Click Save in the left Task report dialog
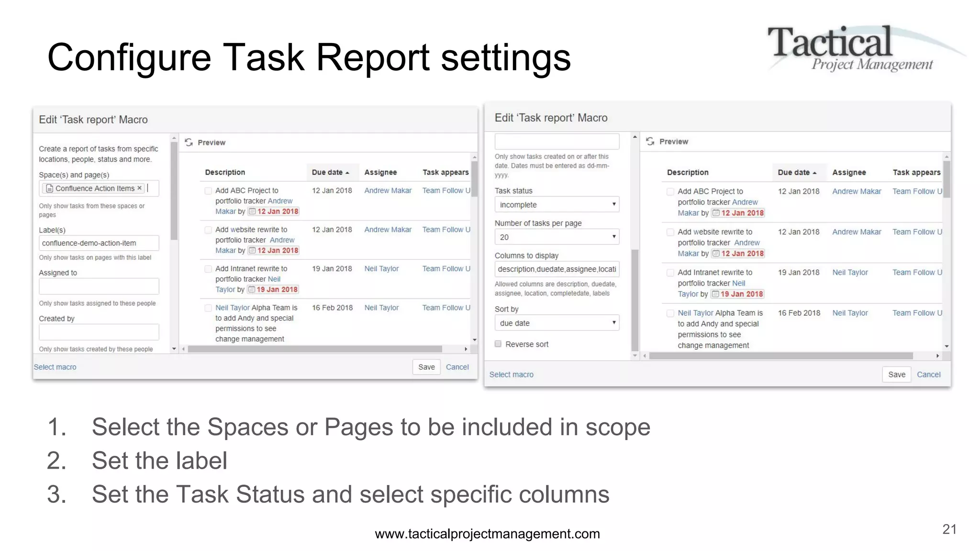 tap(426, 367)
